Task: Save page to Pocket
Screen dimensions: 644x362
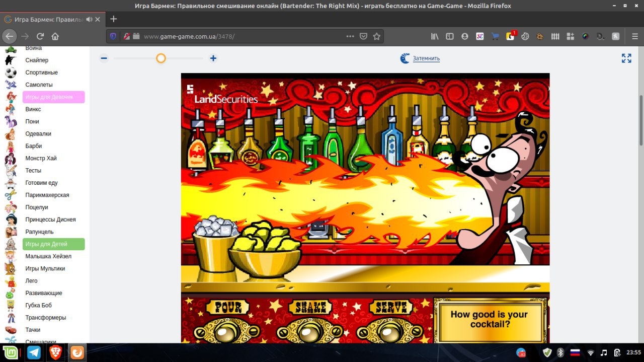Action: [x=363, y=36]
